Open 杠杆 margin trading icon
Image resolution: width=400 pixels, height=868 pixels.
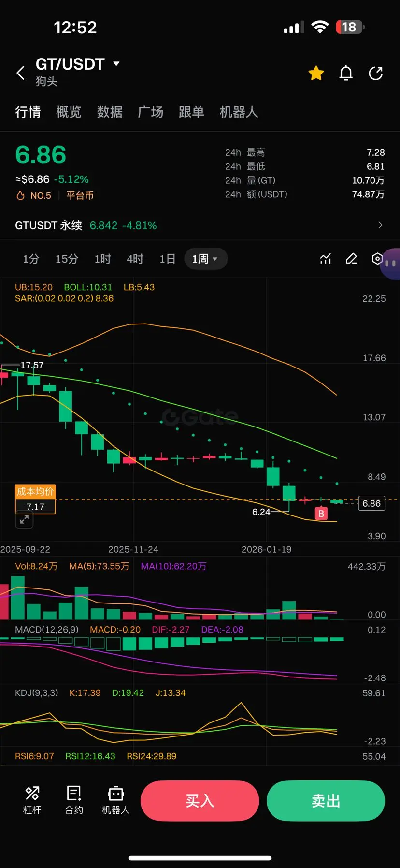pos(32,800)
